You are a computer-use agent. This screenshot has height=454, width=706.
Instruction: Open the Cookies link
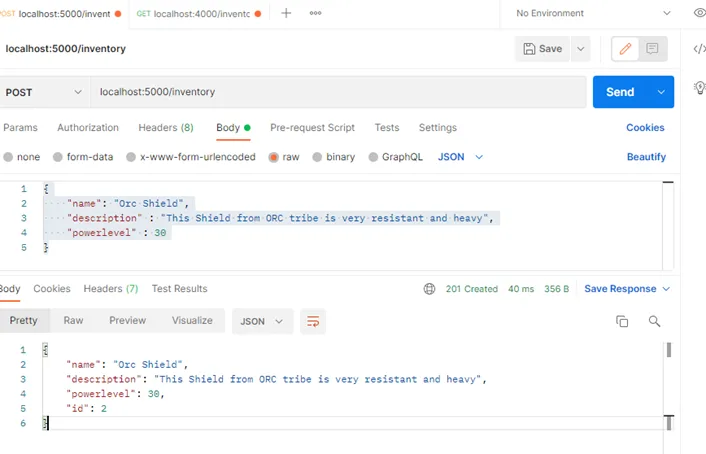[645, 127]
